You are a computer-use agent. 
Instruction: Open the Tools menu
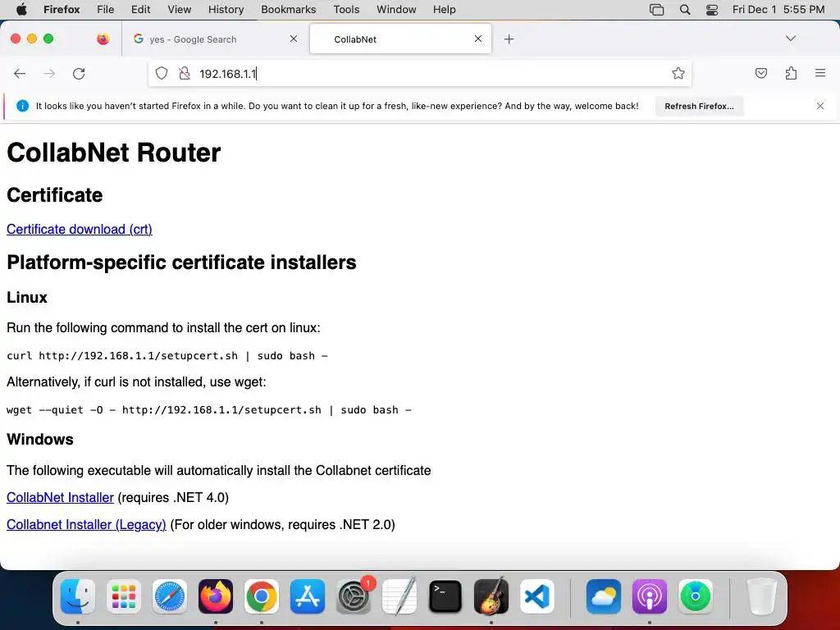[x=347, y=10]
